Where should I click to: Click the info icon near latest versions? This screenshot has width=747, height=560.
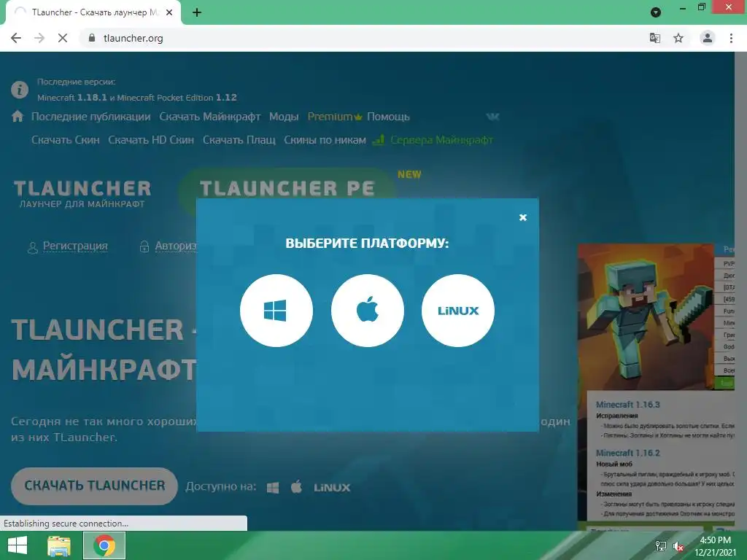[20, 90]
